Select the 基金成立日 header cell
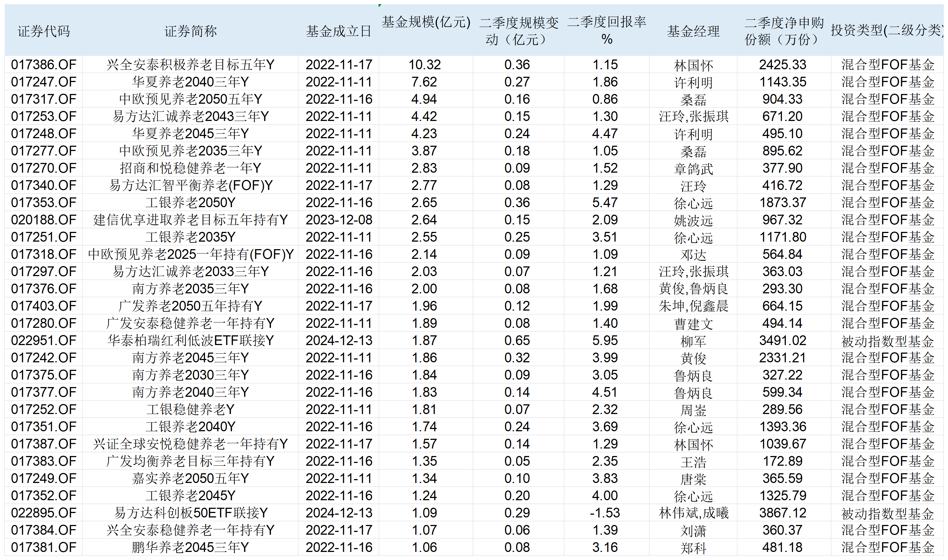Screen dimensions: 948x560 339,31
